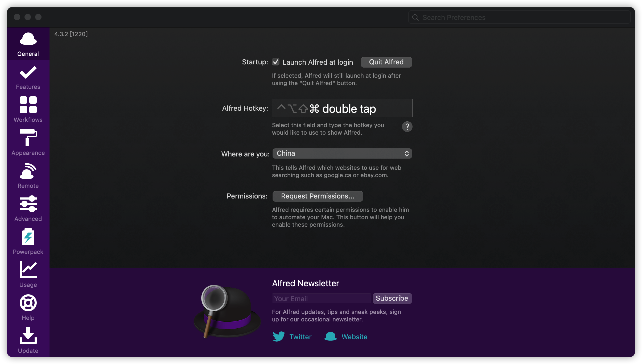Open the Usage chart section

click(28, 275)
